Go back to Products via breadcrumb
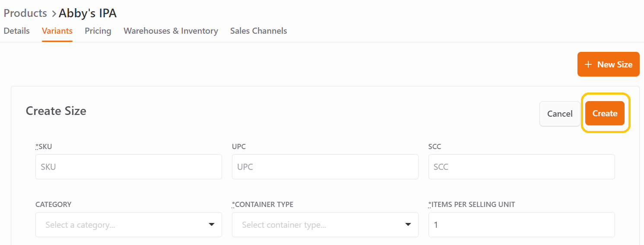This screenshot has width=644, height=245. click(25, 13)
